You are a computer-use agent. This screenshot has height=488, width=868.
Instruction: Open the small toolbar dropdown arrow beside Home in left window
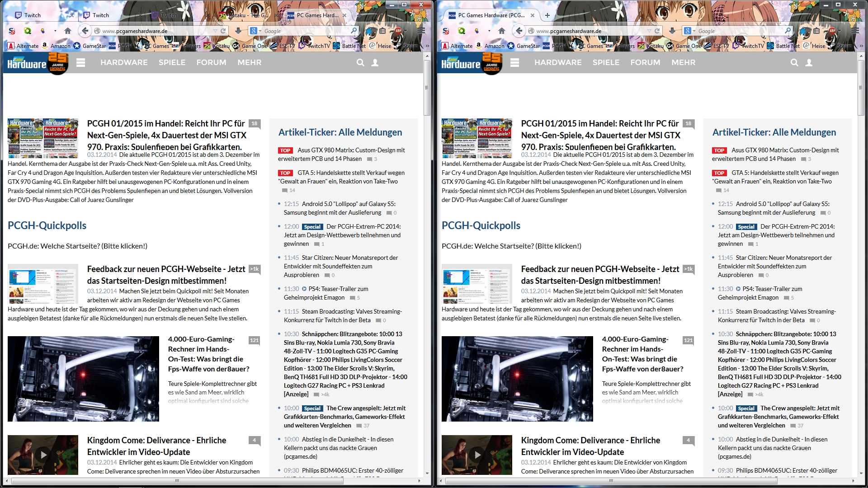tap(55, 31)
